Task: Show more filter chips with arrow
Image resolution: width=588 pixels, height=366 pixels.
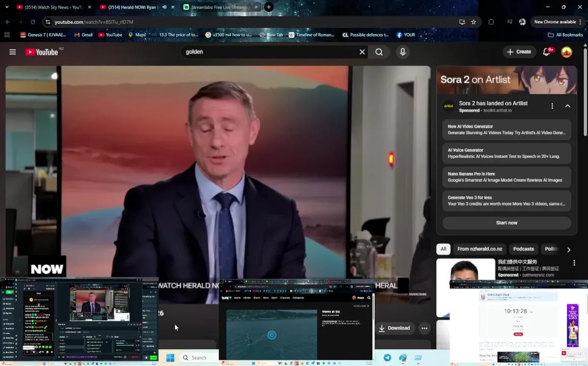Action: (569, 250)
